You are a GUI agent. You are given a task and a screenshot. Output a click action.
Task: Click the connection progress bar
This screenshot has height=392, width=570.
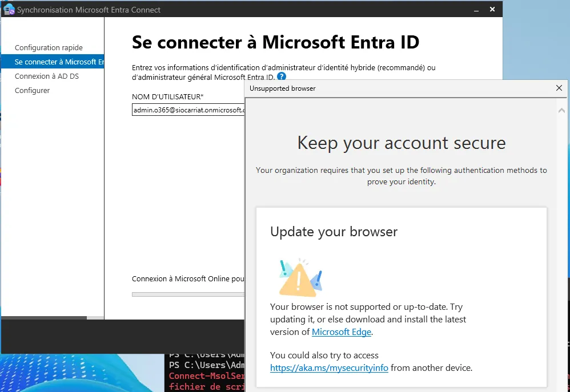[187, 294]
